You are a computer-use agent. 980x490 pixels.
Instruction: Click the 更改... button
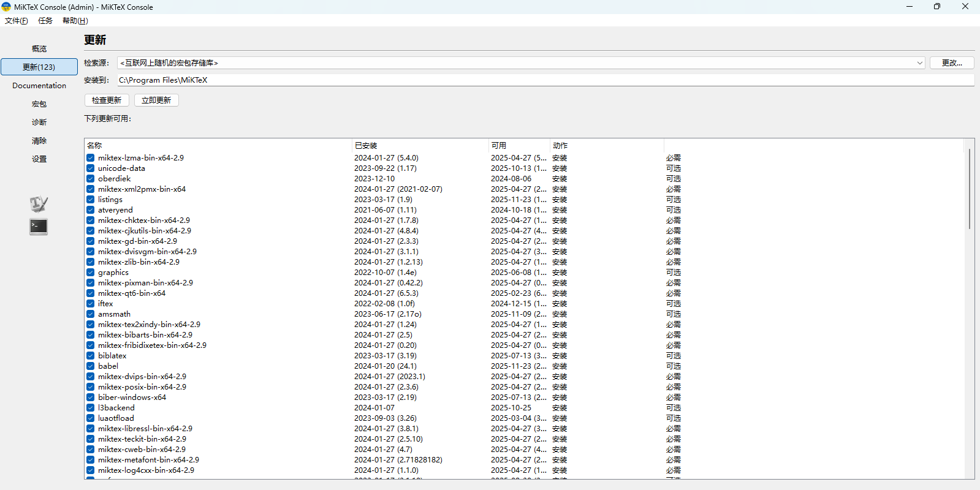(x=951, y=63)
